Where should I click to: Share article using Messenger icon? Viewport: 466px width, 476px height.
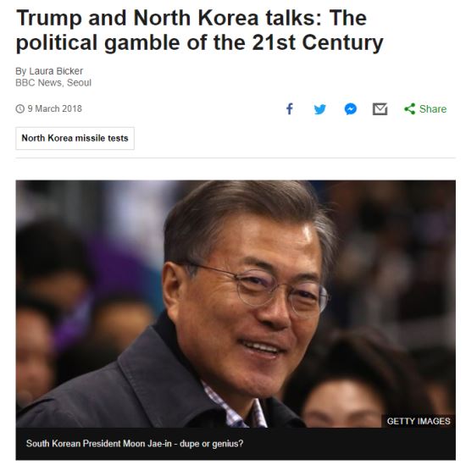(x=350, y=109)
